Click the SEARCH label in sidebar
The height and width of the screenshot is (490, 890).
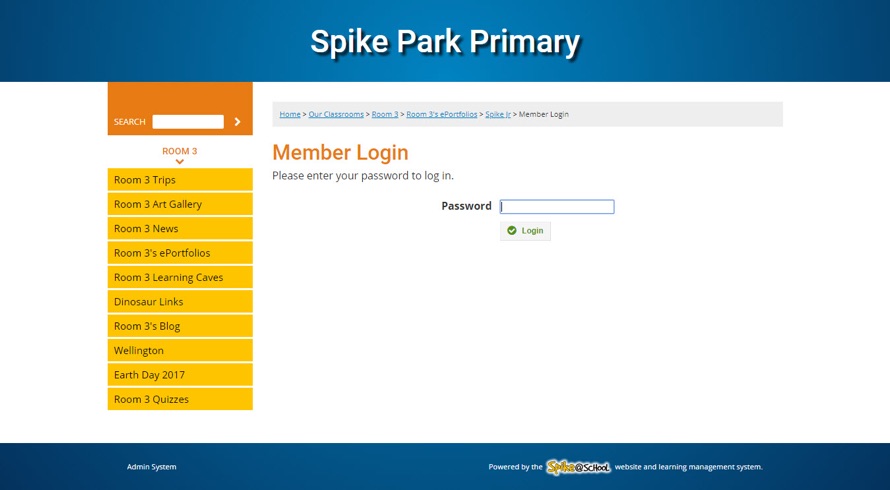click(129, 122)
